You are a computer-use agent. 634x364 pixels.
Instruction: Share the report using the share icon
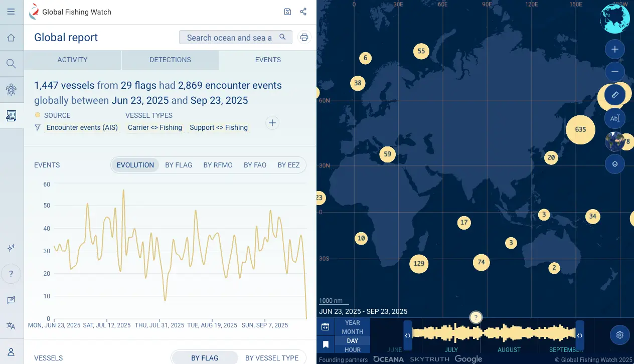[303, 11]
